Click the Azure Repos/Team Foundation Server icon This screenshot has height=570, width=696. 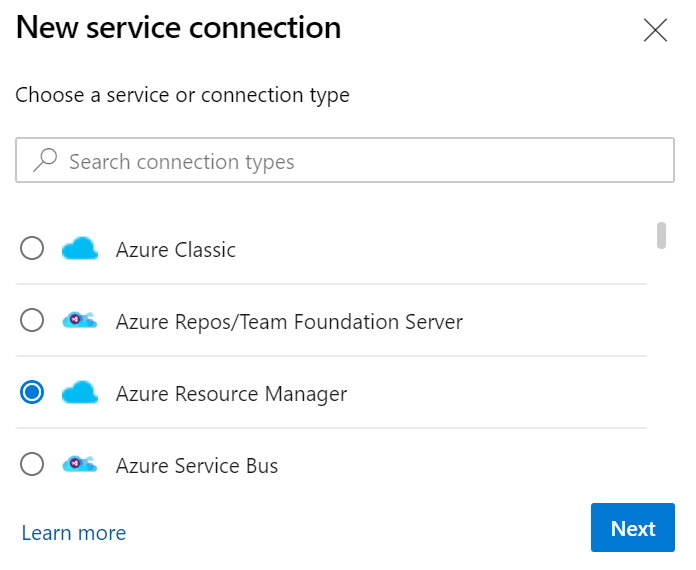80,321
